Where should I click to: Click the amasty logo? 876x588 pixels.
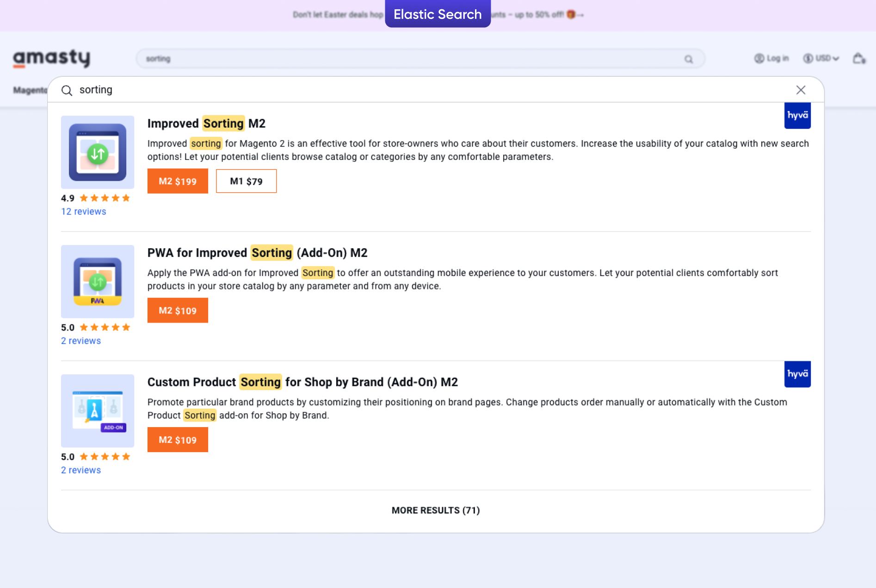click(x=51, y=58)
